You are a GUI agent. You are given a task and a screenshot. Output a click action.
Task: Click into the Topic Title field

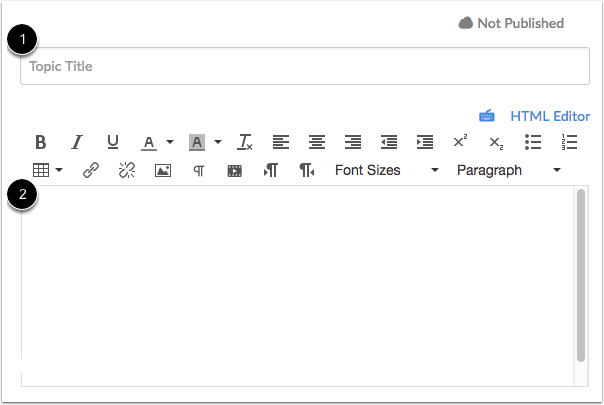pos(305,66)
